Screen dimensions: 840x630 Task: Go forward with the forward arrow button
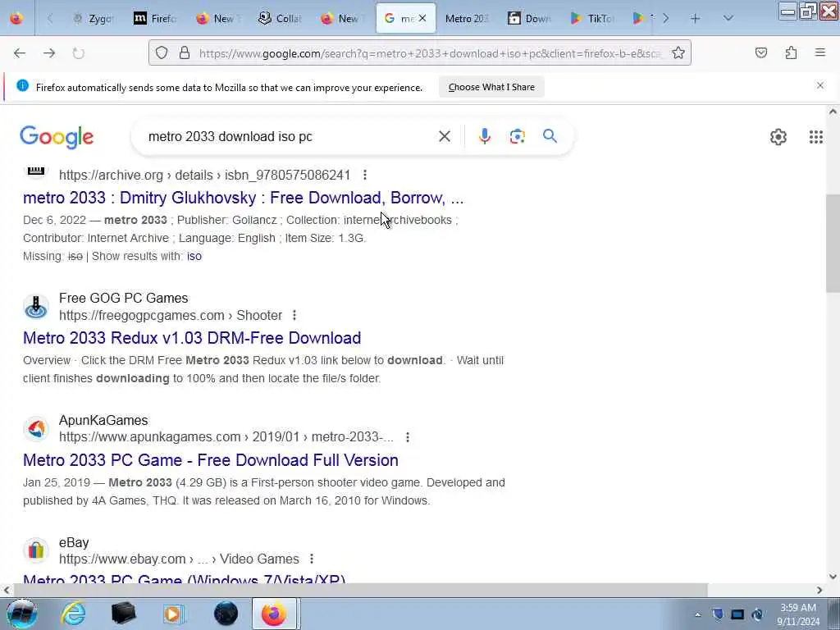click(49, 53)
